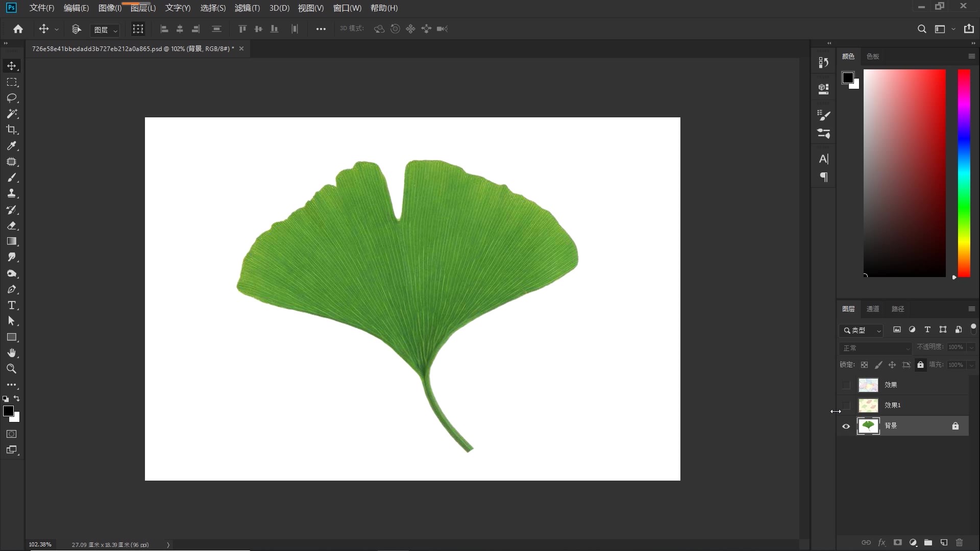Select the Magic Wand tool
The width and height of the screenshot is (980, 551).
12,114
